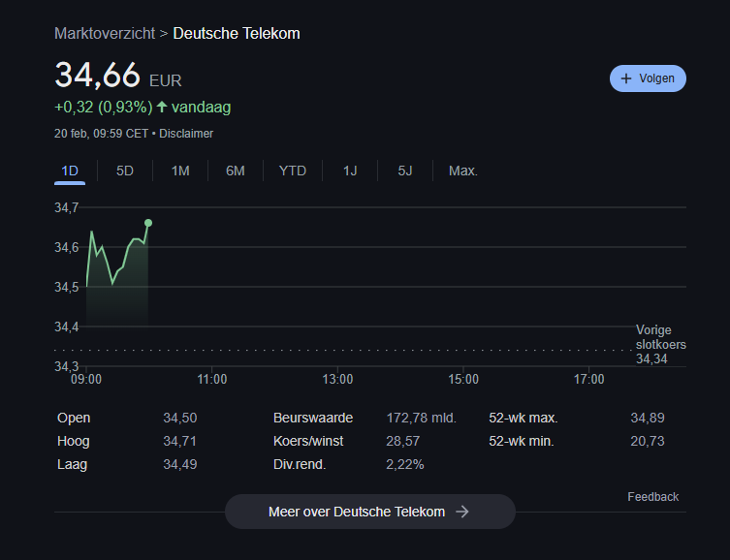The image size is (730, 560).
Task: Click the green up arrow next to vandaag
Action: pyautogui.click(x=162, y=107)
